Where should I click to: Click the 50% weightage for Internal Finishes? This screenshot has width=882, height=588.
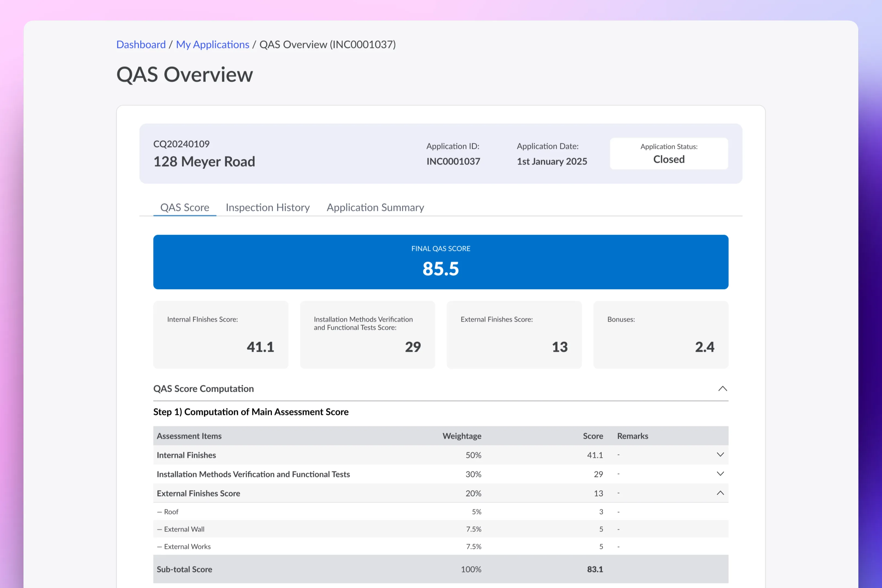click(473, 455)
